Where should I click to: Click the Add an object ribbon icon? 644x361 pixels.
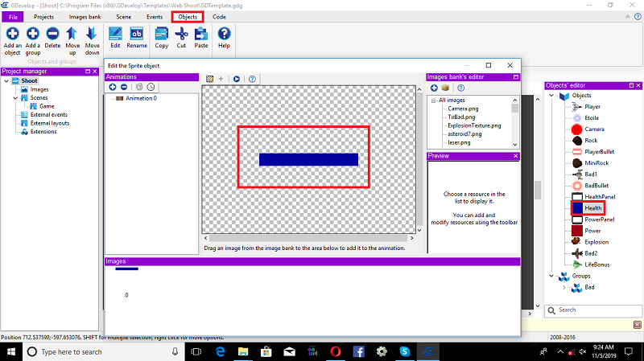(x=12, y=34)
